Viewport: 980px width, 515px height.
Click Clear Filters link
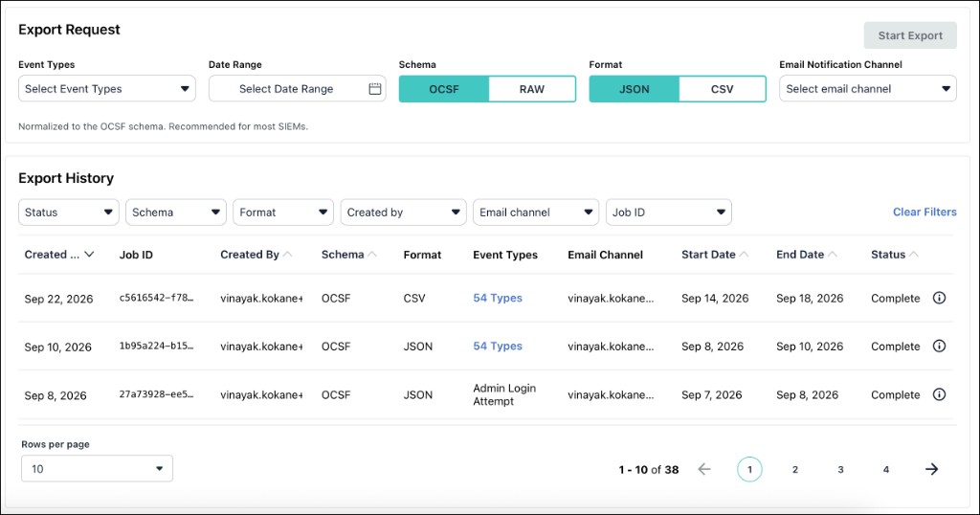click(x=924, y=212)
